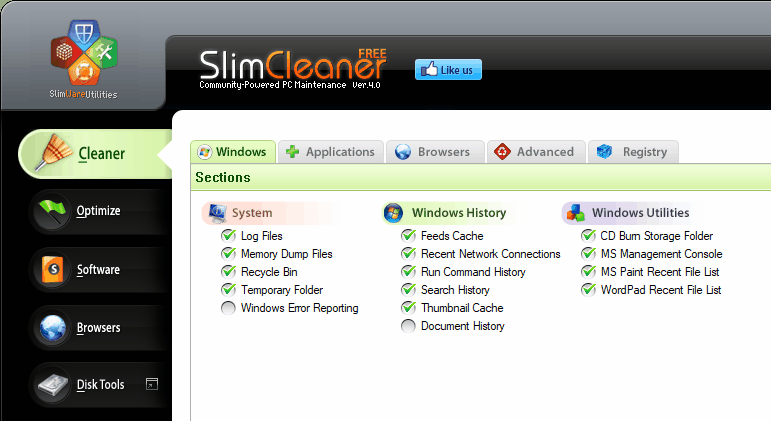The height and width of the screenshot is (421, 771).
Task: Enable the Document History checkbox
Action: (x=408, y=326)
